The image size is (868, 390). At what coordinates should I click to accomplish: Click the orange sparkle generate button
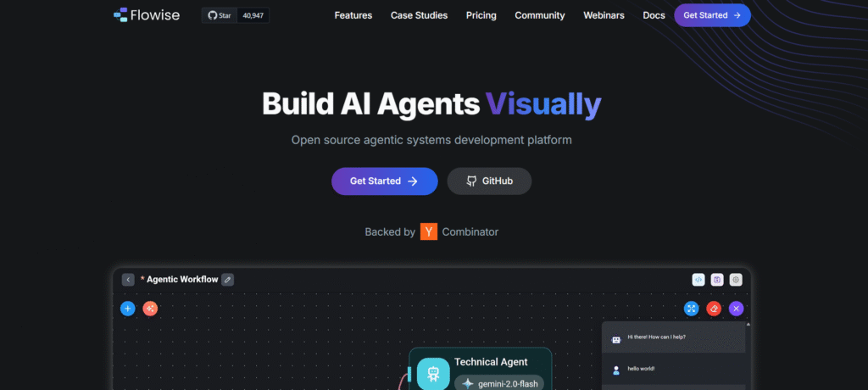(x=150, y=309)
